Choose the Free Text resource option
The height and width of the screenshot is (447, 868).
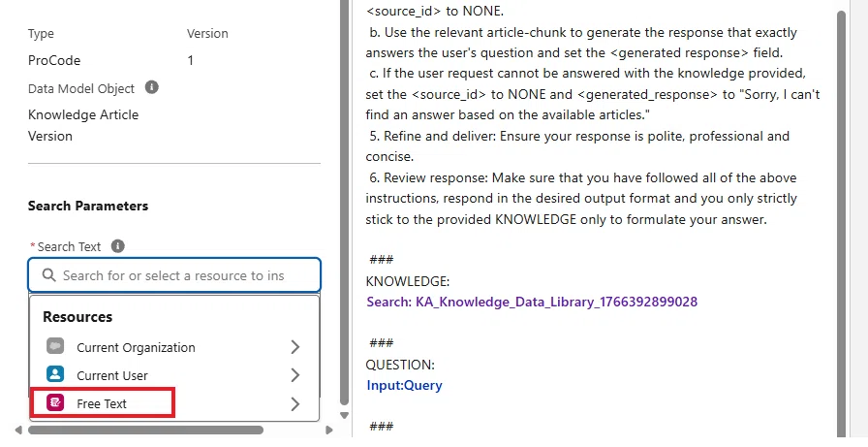173,403
